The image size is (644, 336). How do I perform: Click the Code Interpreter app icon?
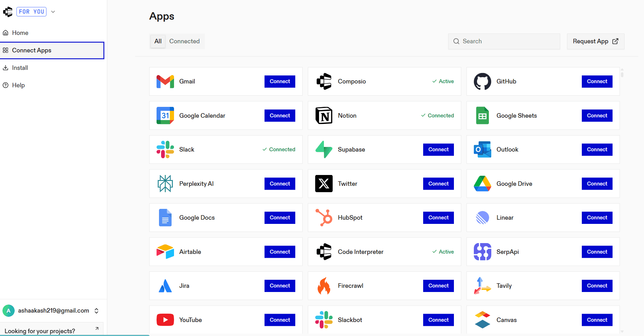pyautogui.click(x=324, y=252)
